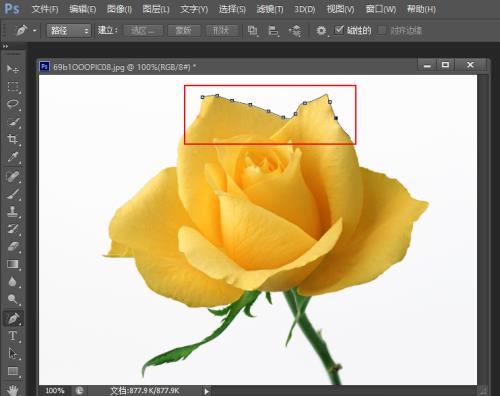Open path arrangement icon in options bar
500x396 pixels.
coord(295,31)
